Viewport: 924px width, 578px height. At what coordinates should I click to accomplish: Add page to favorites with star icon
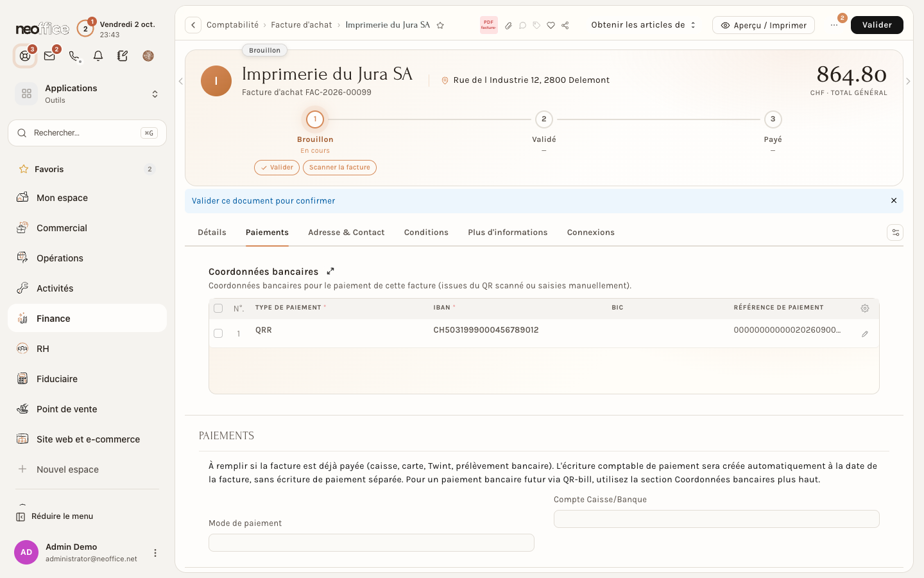tap(440, 25)
